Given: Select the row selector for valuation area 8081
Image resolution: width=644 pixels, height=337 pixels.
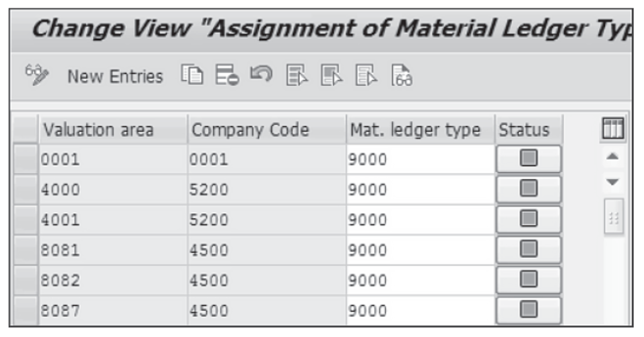Looking at the screenshot, I should pyautogui.click(x=26, y=250).
